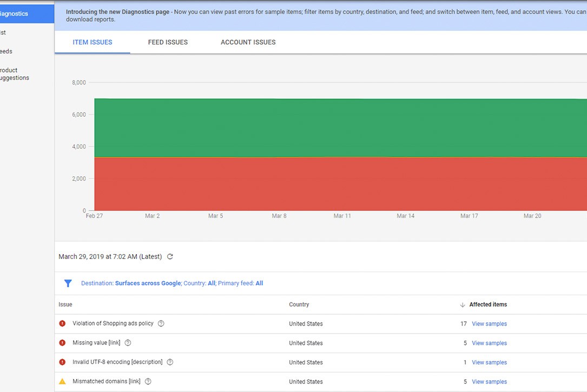
Task: View samples for Violation of Shopping ads policy
Action: click(x=489, y=324)
